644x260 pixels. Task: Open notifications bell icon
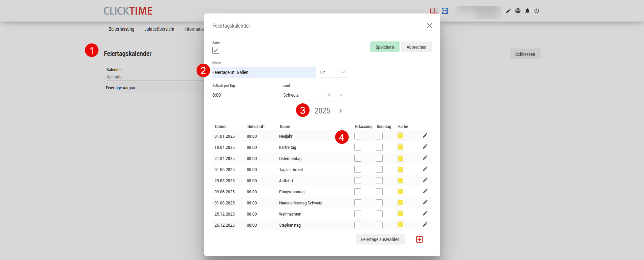527,11
